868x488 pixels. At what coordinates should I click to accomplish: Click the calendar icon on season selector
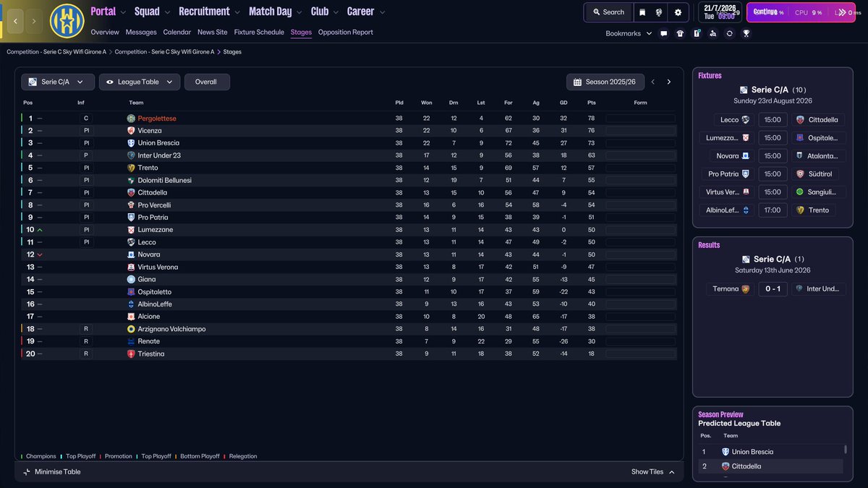click(x=577, y=82)
